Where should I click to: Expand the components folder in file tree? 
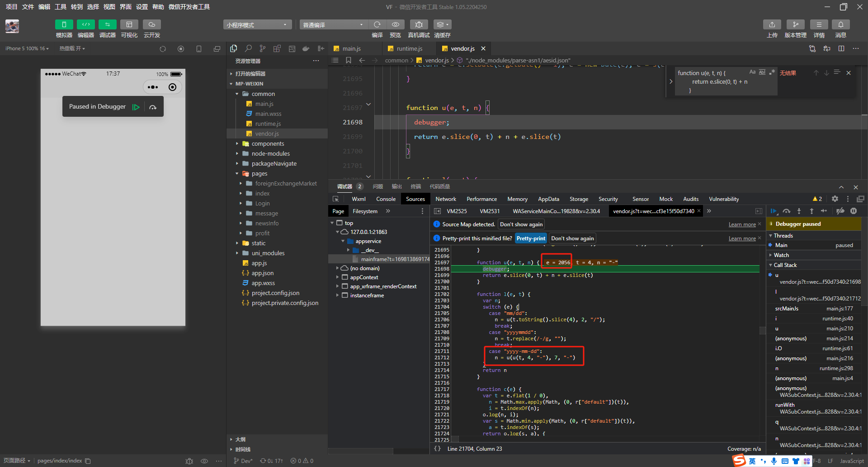[x=268, y=144]
